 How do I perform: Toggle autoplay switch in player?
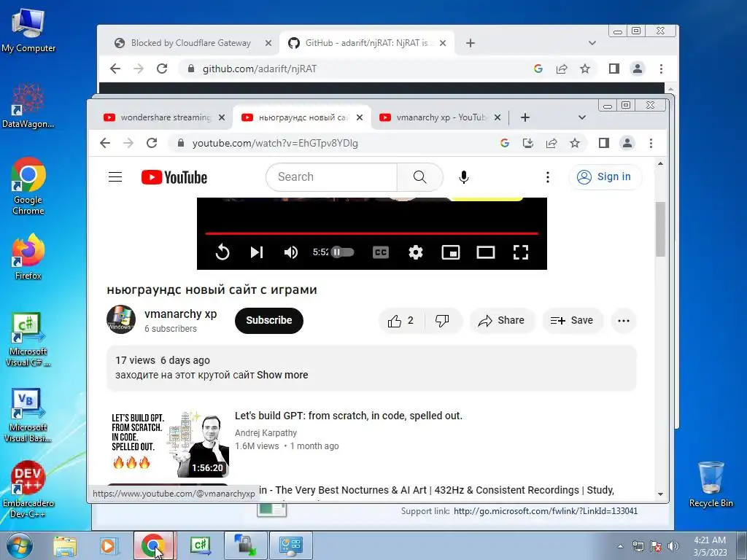point(343,252)
